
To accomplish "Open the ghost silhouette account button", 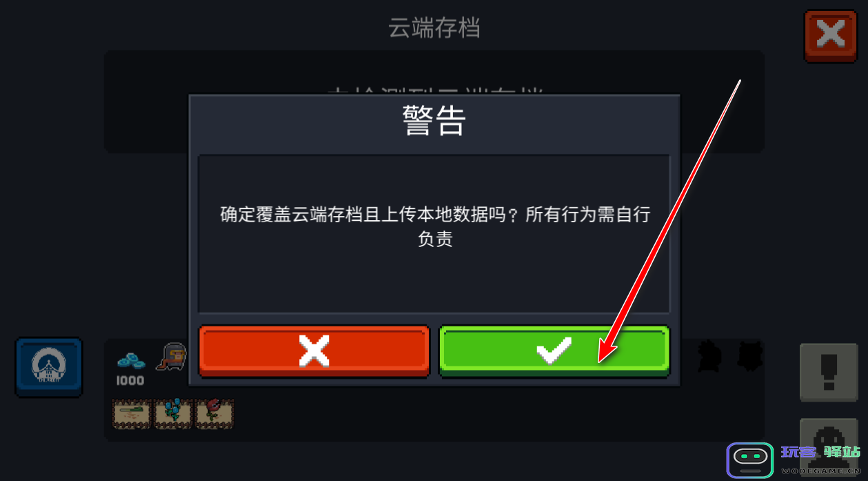I will (829, 440).
